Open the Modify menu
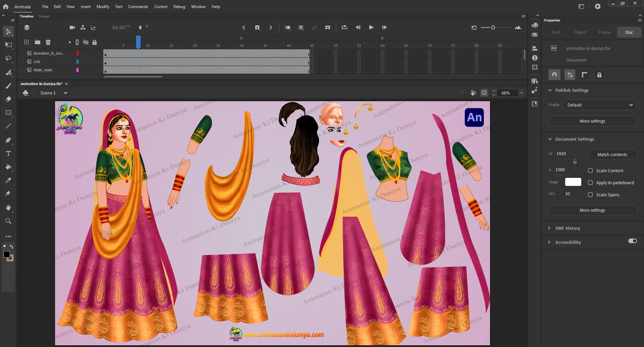 (x=103, y=7)
